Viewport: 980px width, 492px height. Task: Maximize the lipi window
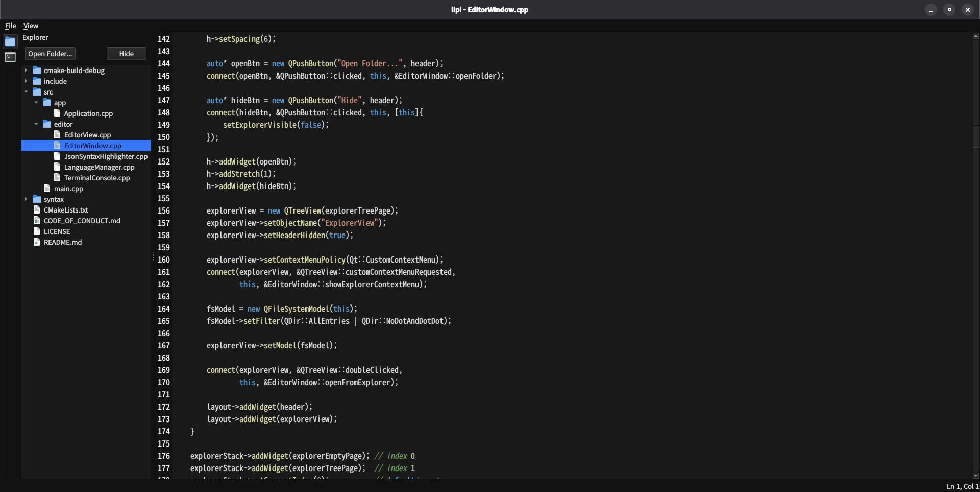pyautogui.click(x=949, y=10)
